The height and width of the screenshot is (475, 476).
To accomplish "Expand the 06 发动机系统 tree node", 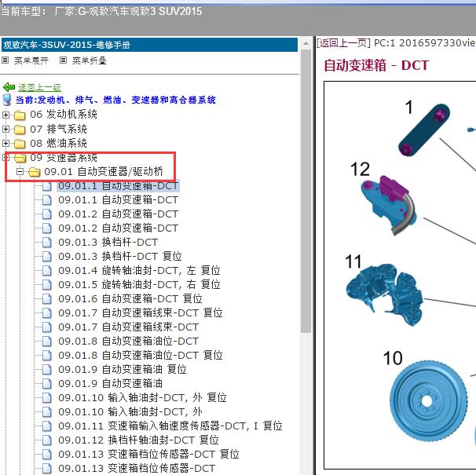I will pyautogui.click(x=5, y=115).
